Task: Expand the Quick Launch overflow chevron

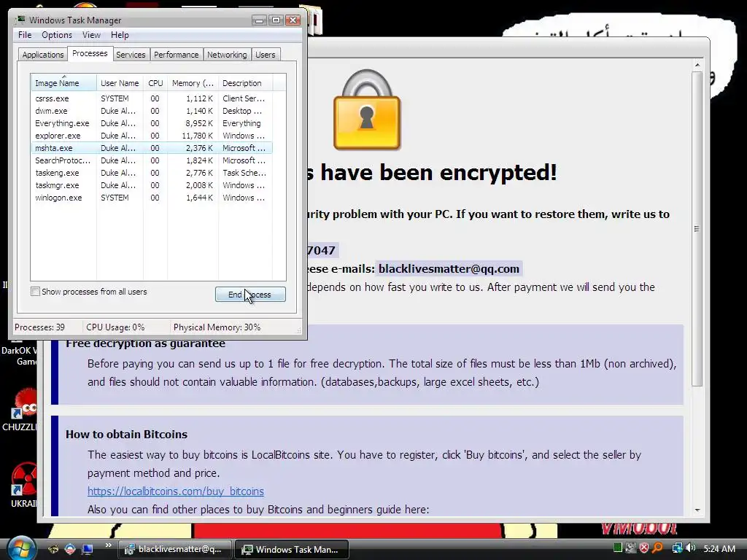Action: 108,545
